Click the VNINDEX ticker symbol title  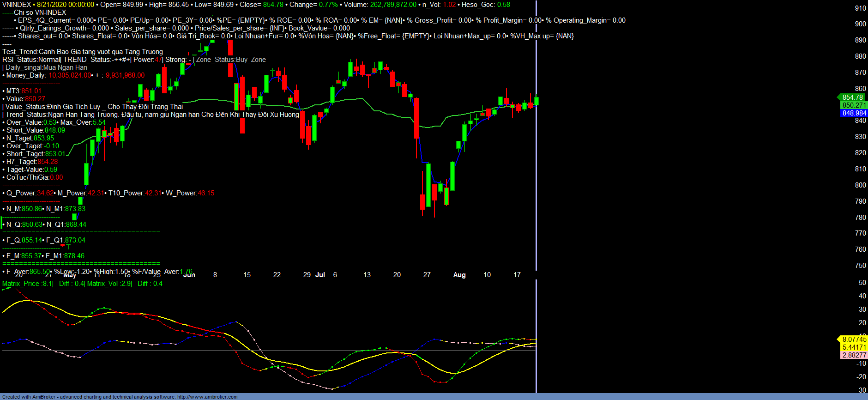click(x=17, y=5)
